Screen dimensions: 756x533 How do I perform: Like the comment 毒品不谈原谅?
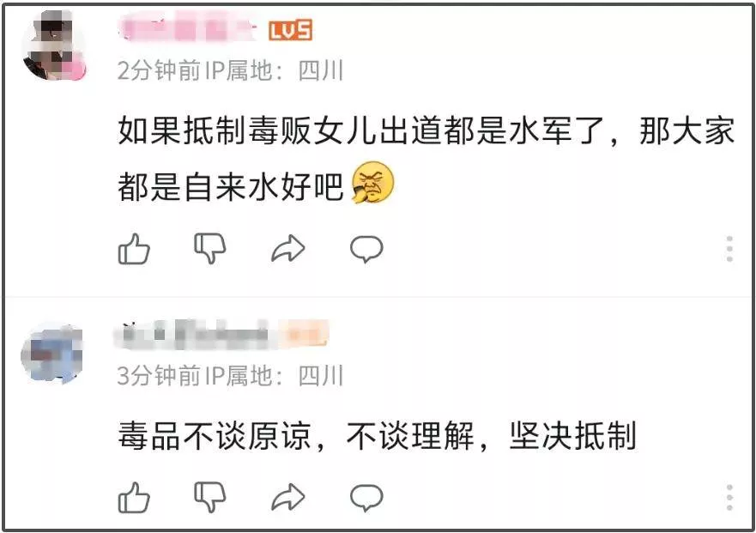click(134, 497)
